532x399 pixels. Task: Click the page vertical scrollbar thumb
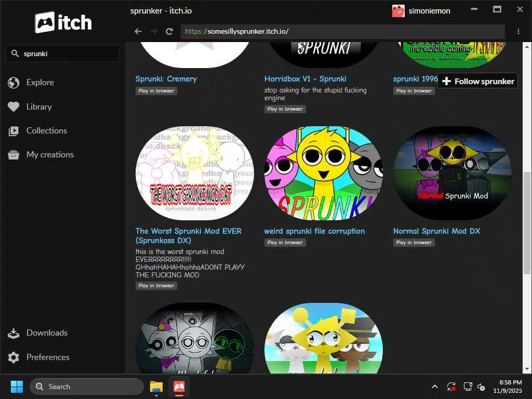point(527,222)
